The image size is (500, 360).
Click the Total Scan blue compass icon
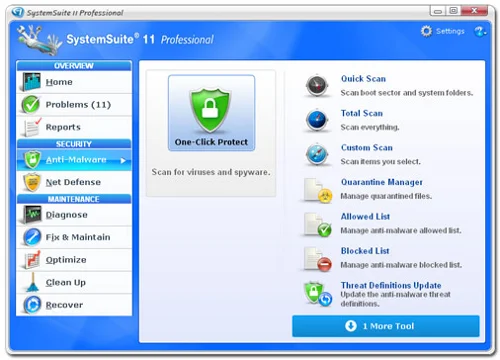317,120
